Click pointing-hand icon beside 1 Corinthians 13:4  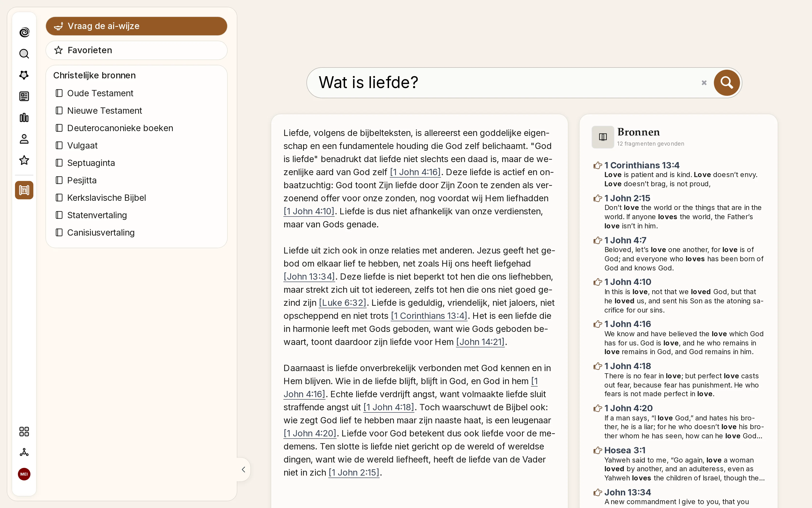click(598, 165)
